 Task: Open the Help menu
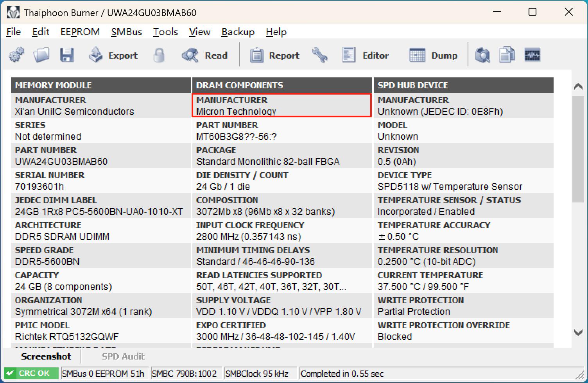(x=276, y=32)
